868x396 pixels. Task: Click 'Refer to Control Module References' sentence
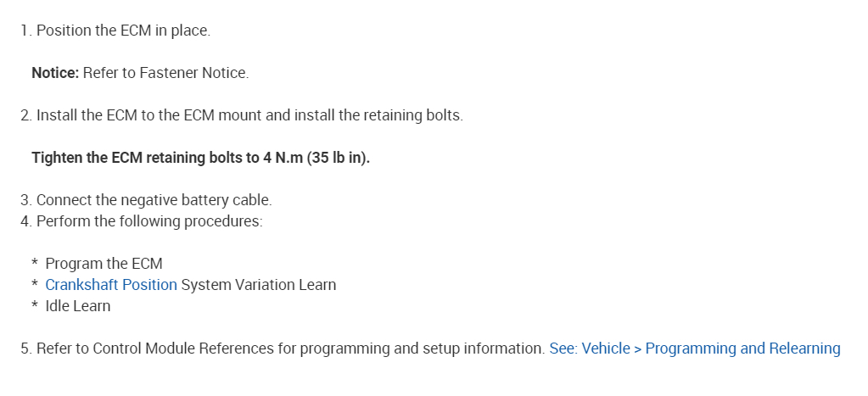(x=289, y=349)
